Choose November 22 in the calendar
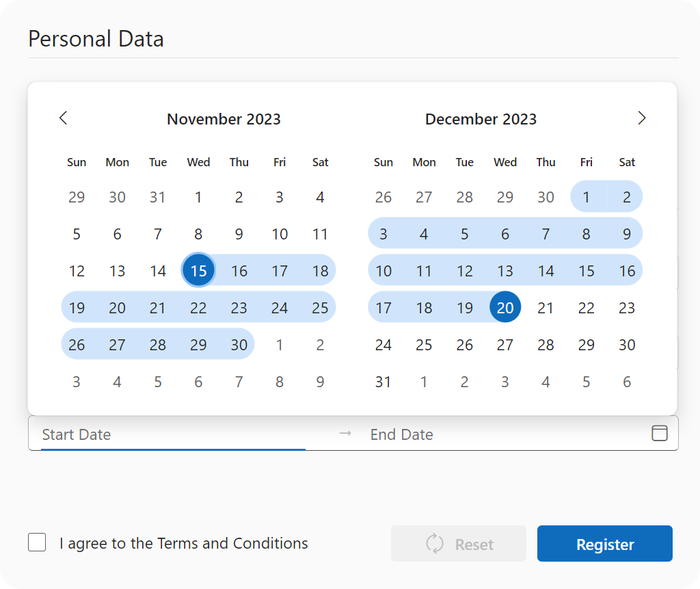 pyautogui.click(x=198, y=307)
